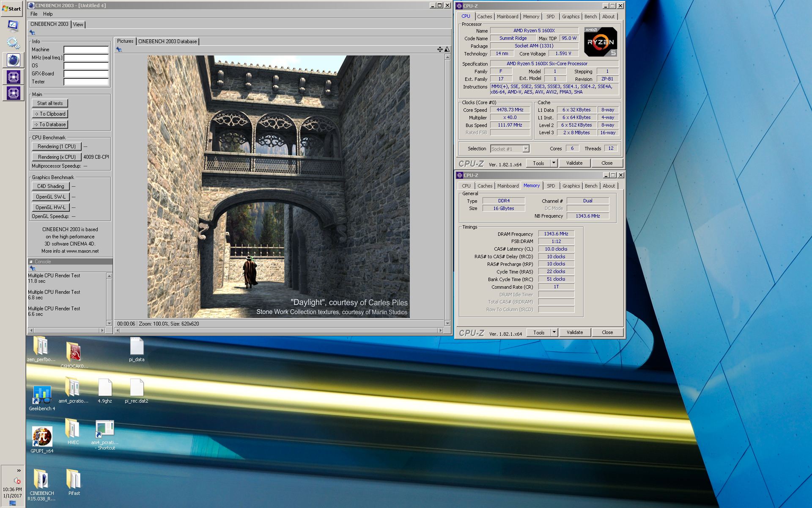Click the Tester input field
812x508 pixels.
(x=86, y=82)
